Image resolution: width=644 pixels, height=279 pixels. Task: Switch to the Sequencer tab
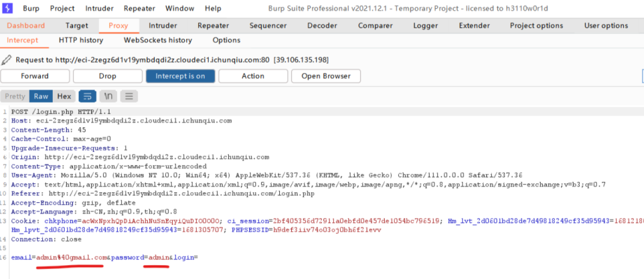[268, 26]
